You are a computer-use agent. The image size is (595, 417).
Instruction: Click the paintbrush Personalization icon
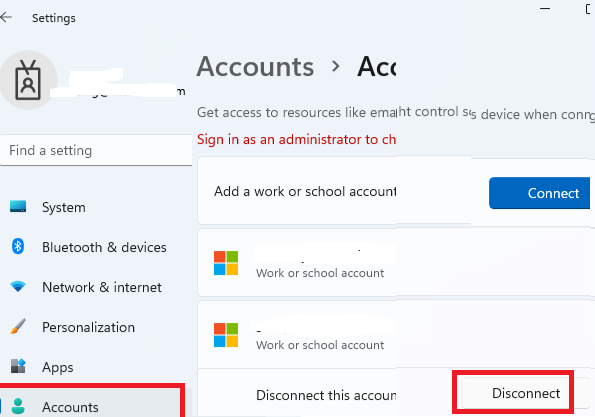(18, 327)
